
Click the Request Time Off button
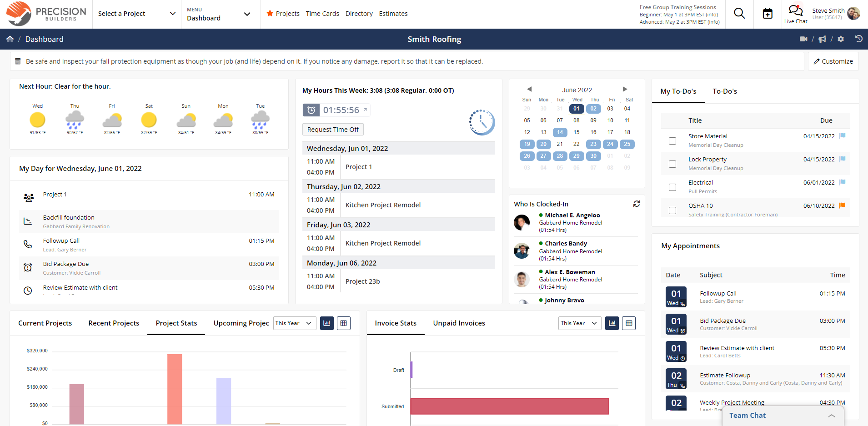333,129
